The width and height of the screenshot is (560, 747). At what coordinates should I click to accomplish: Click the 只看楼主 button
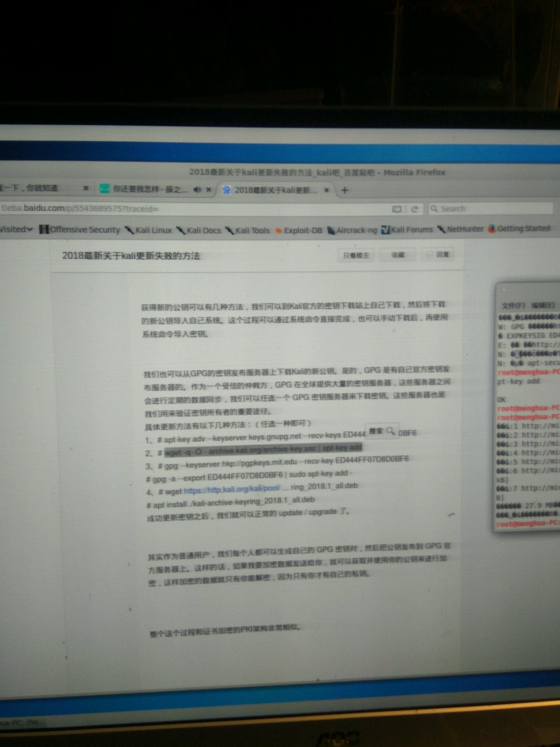click(356, 255)
